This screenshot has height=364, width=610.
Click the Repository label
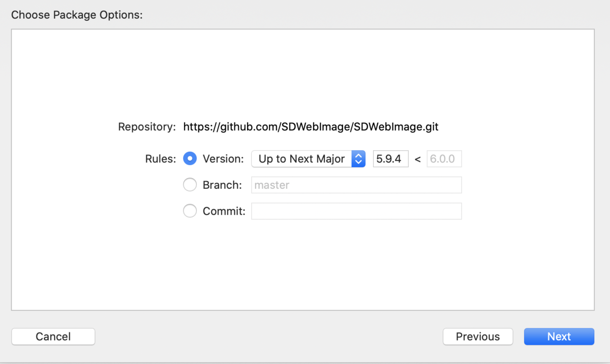[x=147, y=127]
